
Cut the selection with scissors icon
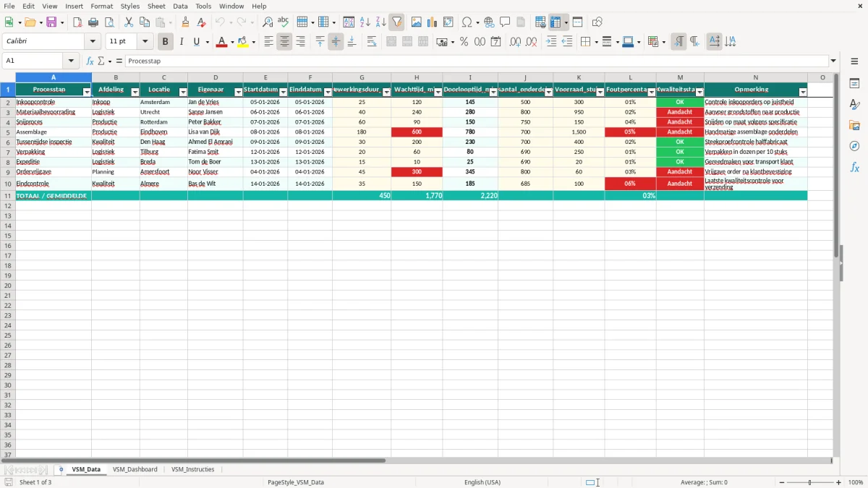click(x=129, y=22)
